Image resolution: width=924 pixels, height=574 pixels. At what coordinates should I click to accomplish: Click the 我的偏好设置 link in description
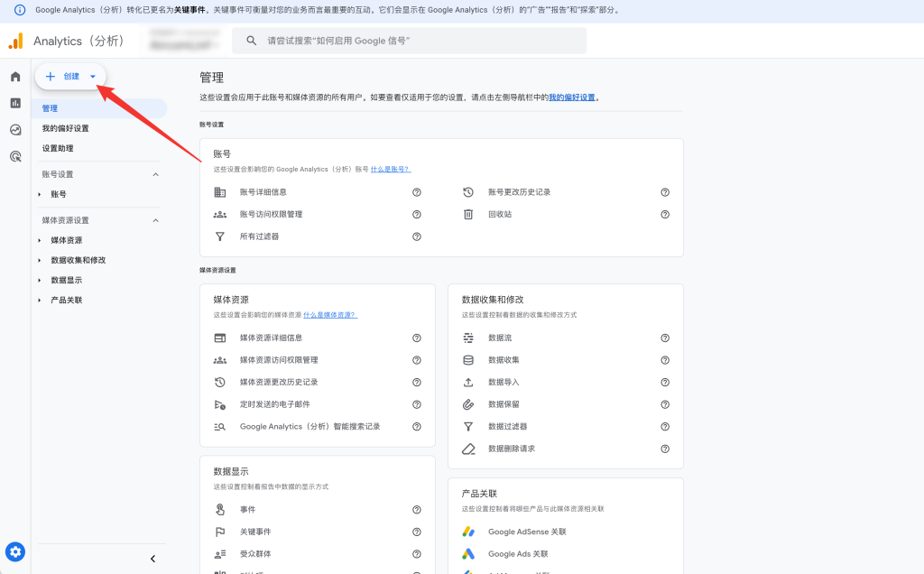click(x=571, y=97)
